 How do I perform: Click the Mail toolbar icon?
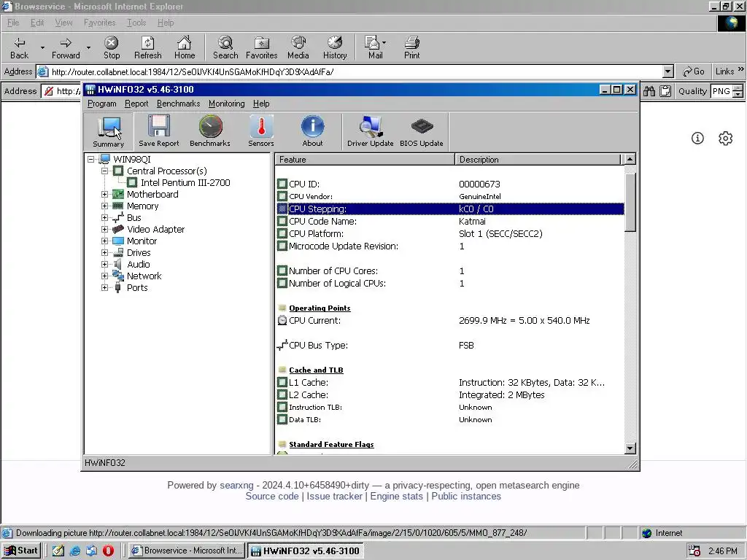coord(375,47)
